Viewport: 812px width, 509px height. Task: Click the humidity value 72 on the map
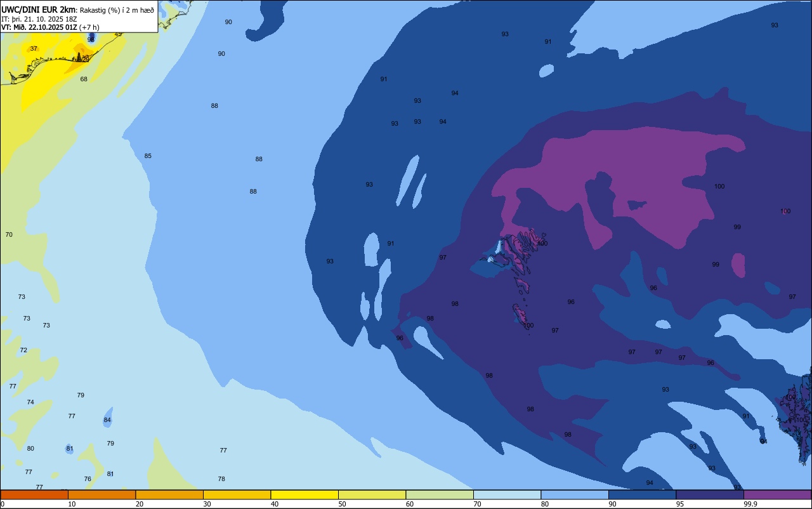(x=23, y=350)
